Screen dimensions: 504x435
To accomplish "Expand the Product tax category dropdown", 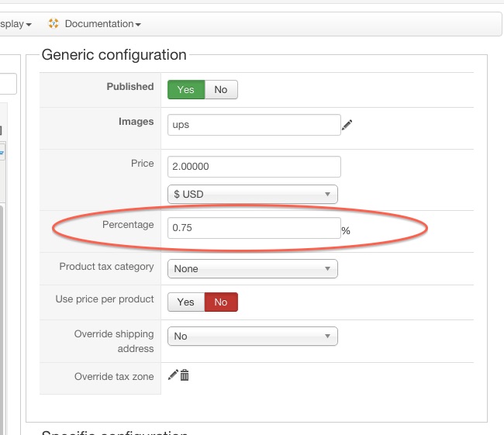I will tap(253, 269).
